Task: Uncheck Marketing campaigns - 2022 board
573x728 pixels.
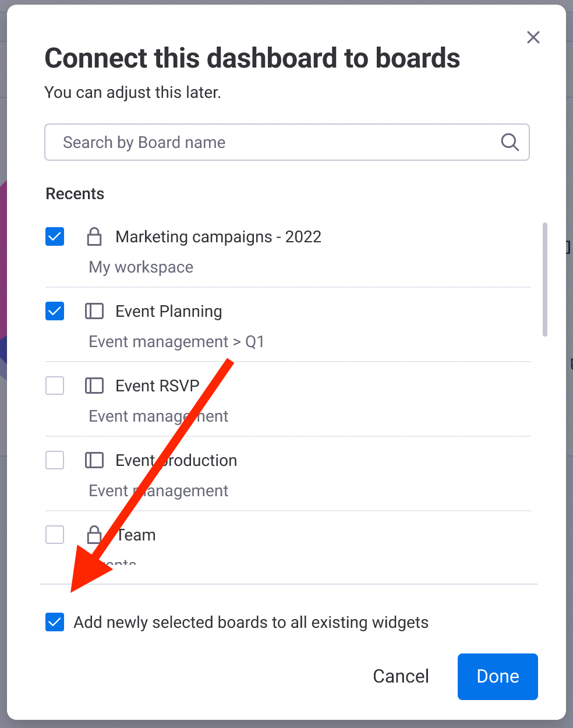Action: click(x=55, y=236)
